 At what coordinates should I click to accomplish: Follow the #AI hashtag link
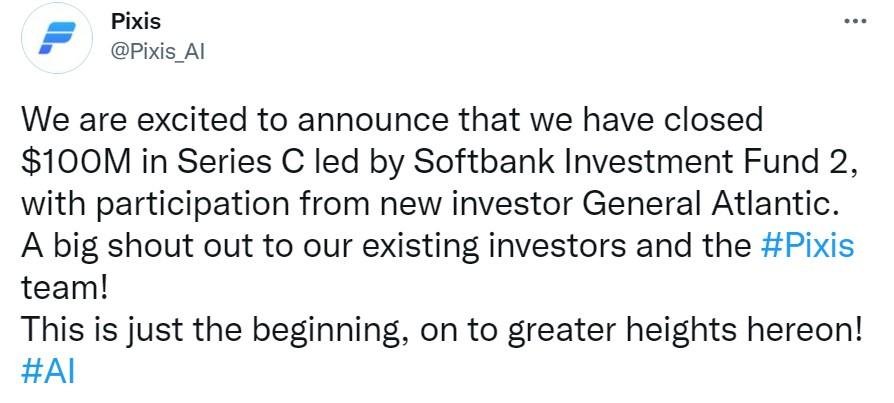(48, 371)
